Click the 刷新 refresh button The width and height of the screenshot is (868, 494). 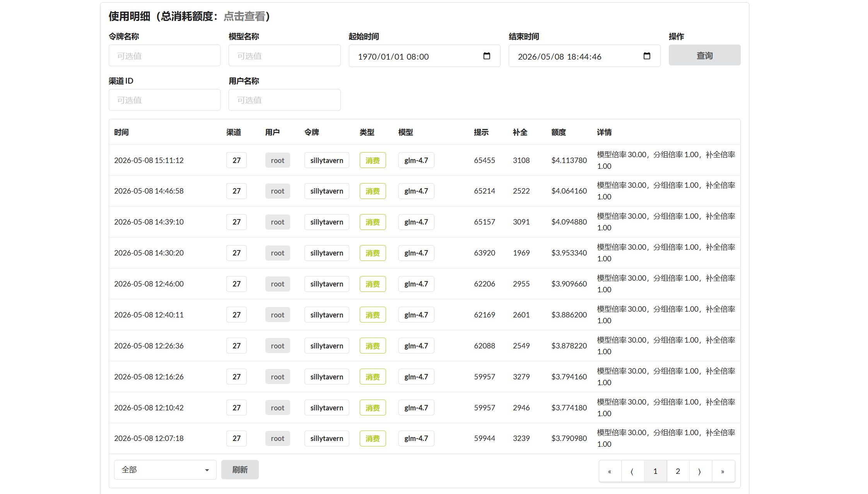click(x=240, y=470)
